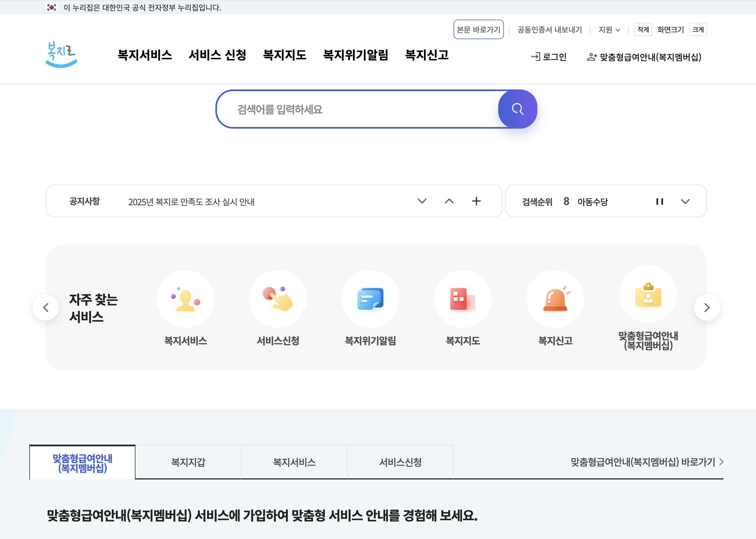
Task: Click the Bokjiro logo
Action: tap(61, 55)
